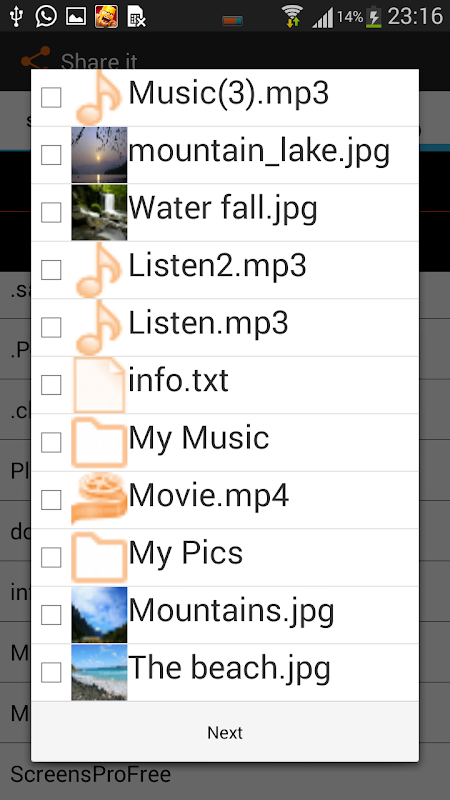
Task: Tap the text document icon for info.txt
Action: click(x=99, y=385)
